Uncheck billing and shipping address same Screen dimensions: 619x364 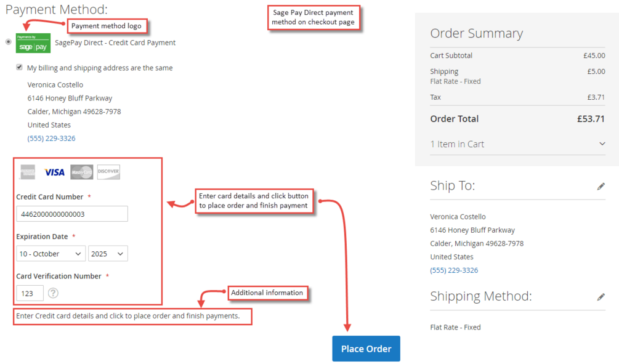pyautogui.click(x=20, y=67)
